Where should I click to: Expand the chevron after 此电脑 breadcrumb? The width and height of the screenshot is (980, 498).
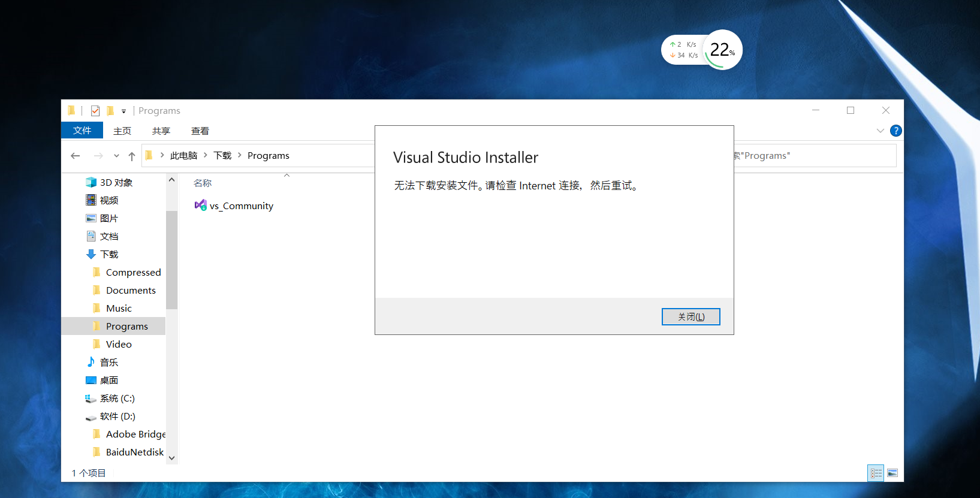(206, 155)
